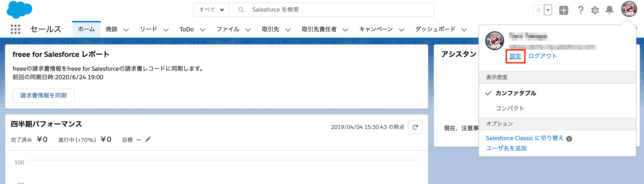The image size is (644, 184).
Task: Open the ファイル tab
Action: point(228,29)
